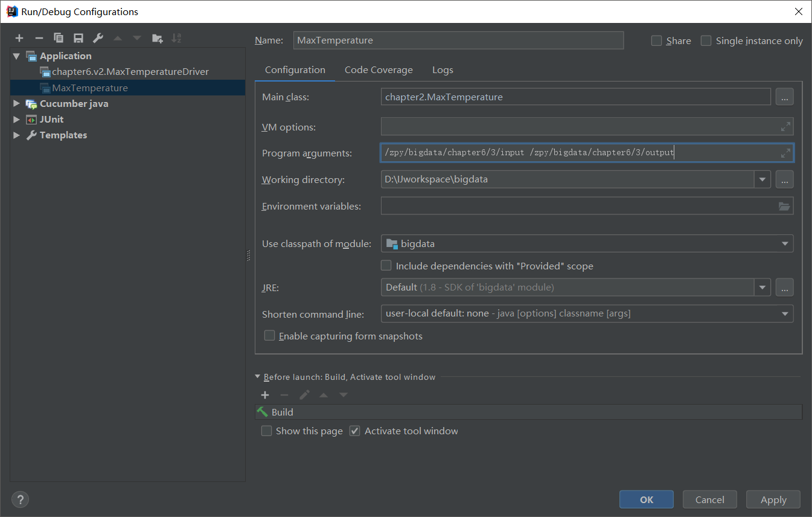Move the Before launch task down

coord(344,395)
